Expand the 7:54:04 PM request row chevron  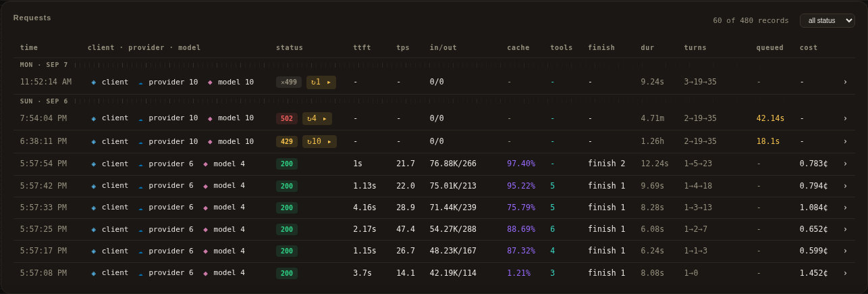[845, 118]
